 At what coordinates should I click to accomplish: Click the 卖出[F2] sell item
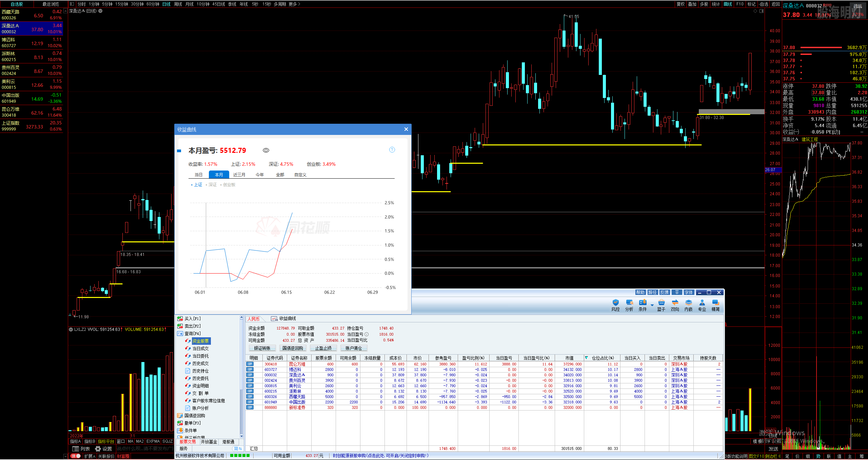189,326
